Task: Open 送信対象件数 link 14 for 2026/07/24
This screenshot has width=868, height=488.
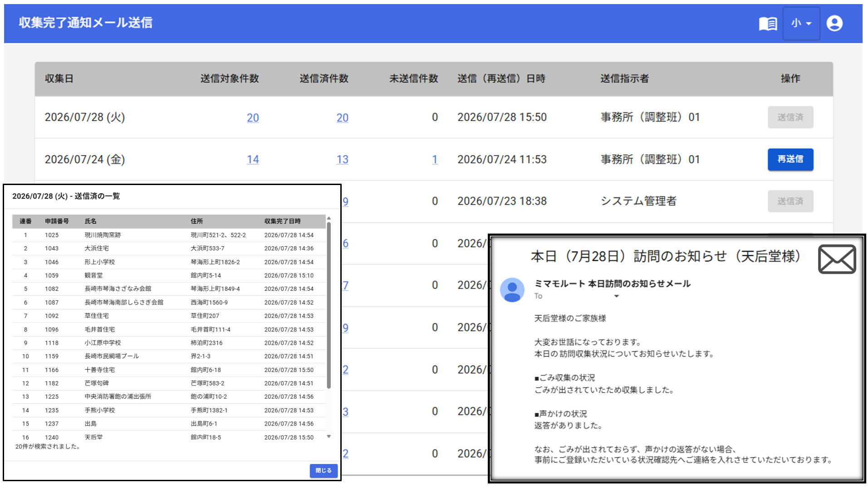Action: [x=253, y=160]
